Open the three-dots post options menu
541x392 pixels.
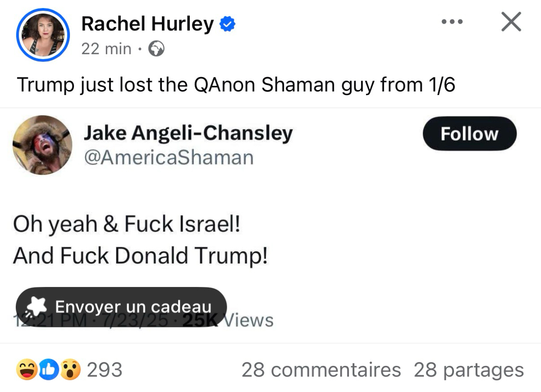(x=452, y=21)
